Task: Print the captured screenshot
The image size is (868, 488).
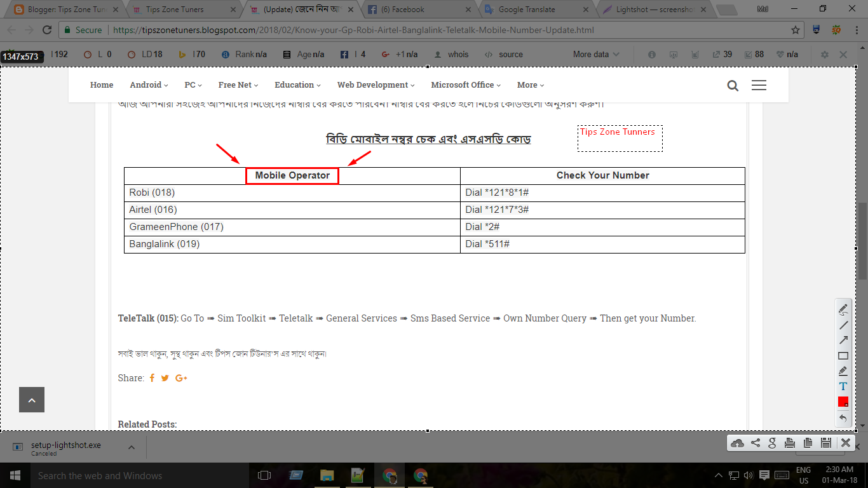Action: pos(790,443)
